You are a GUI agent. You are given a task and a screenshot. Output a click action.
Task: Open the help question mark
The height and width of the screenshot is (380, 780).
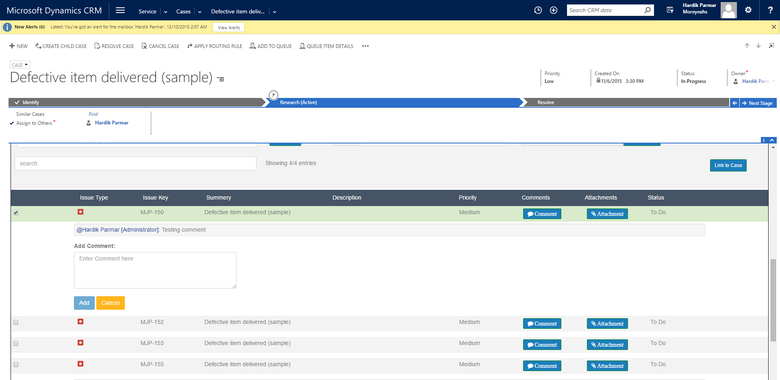click(x=770, y=10)
